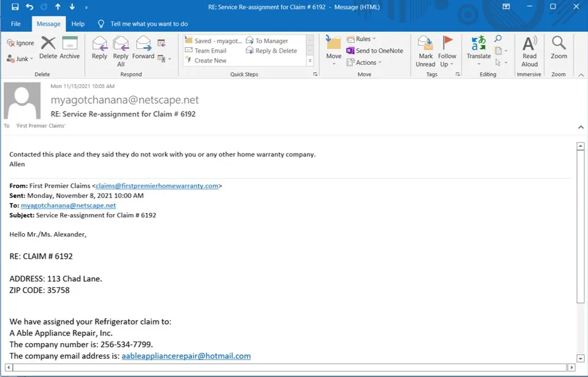Open the Rules dropdown
Viewport: 588px width, 377px height.
point(361,39)
